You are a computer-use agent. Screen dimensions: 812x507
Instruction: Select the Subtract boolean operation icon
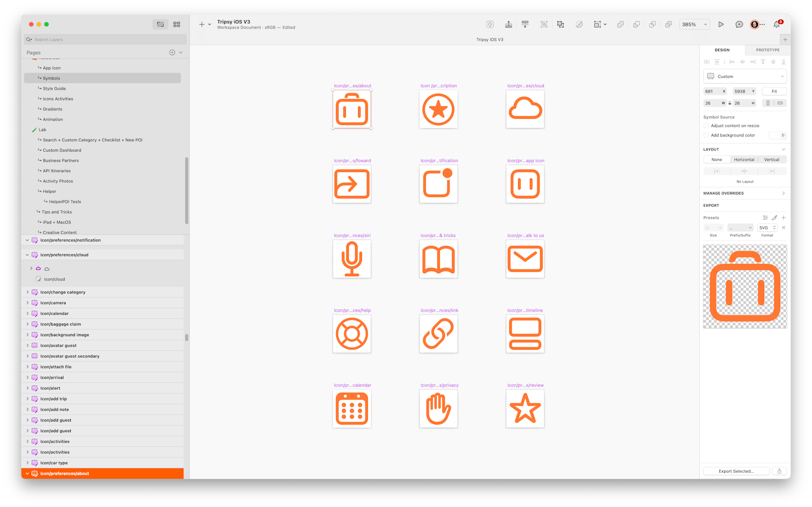[x=636, y=24]
